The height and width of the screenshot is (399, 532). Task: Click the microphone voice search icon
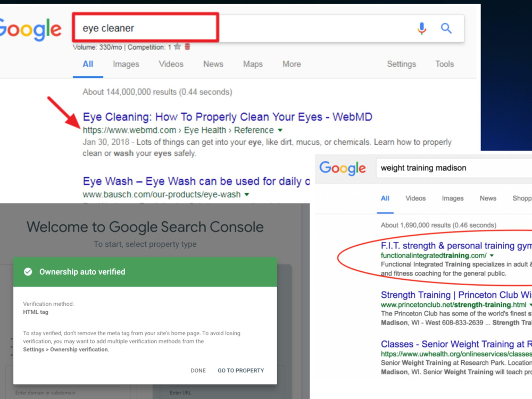coord(422,28)
